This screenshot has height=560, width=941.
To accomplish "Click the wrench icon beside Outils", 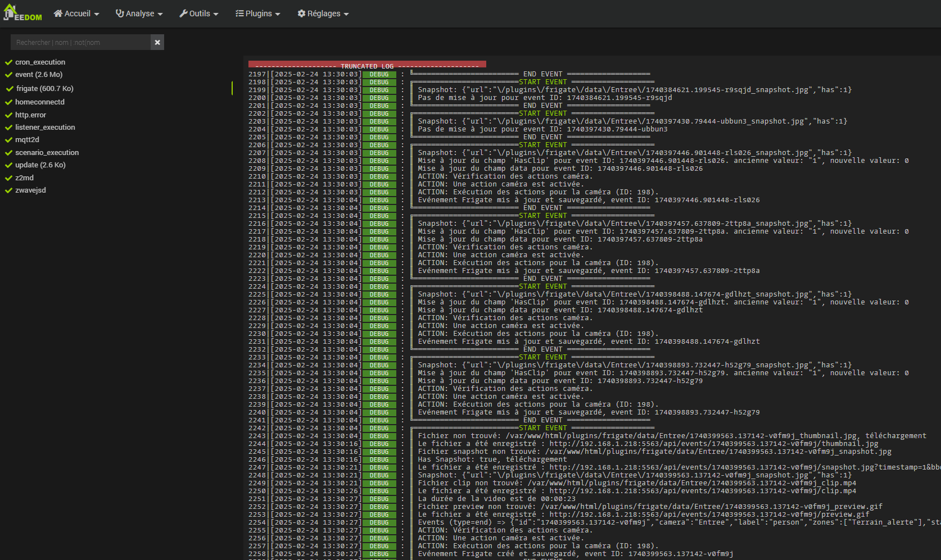I will [x=183, y=13].
